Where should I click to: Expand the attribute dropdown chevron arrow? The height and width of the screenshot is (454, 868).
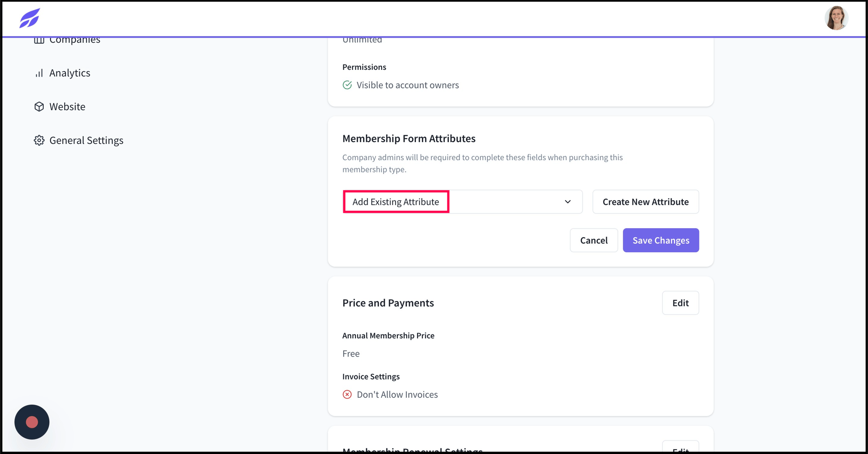pos(568,202)
